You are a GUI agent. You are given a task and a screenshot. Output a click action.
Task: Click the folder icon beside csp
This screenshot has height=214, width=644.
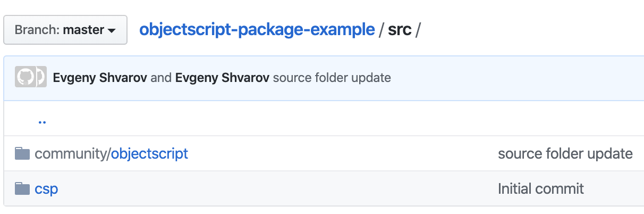coord(22,188)
